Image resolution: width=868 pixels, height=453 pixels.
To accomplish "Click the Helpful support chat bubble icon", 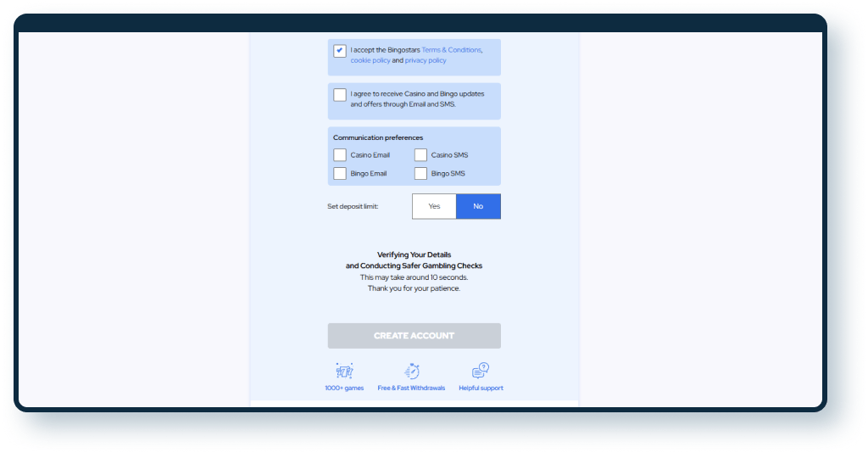I will [x=481, y=371].
